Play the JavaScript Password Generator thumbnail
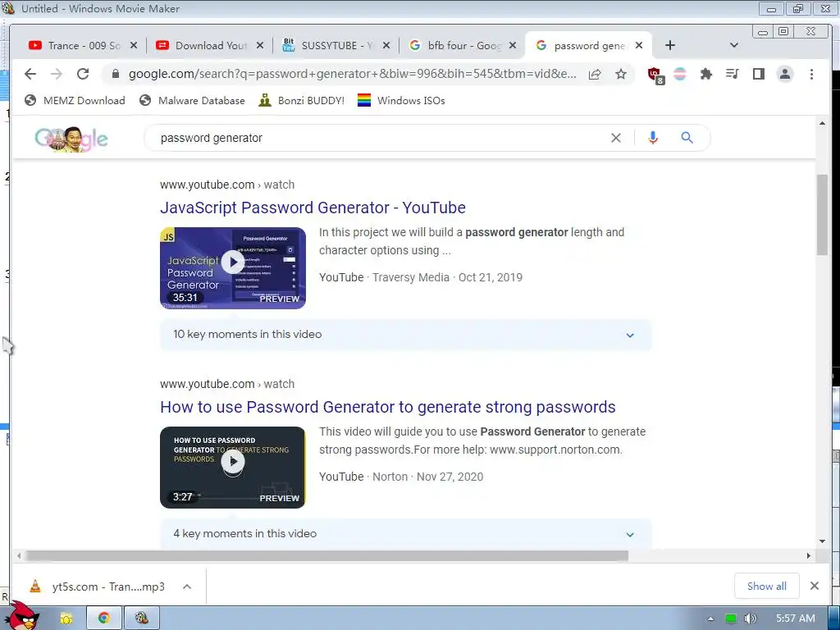Viewport: 840px width, 630px height. 232,268
